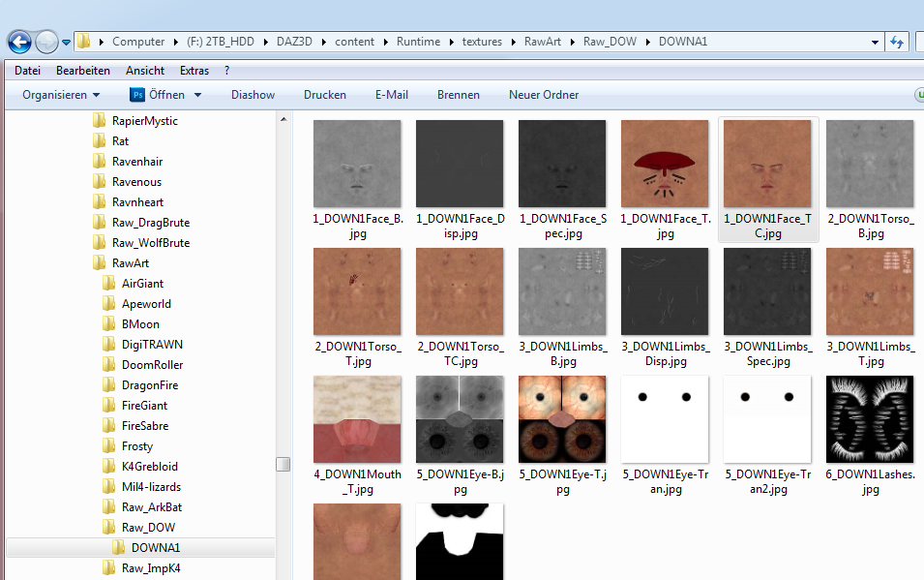Viewport: 924px width, 580px height.
Task: Select the 6_DOWN1Lashes.jpg thumbnail
Action: pyautogui.click(x=870, y=419)
